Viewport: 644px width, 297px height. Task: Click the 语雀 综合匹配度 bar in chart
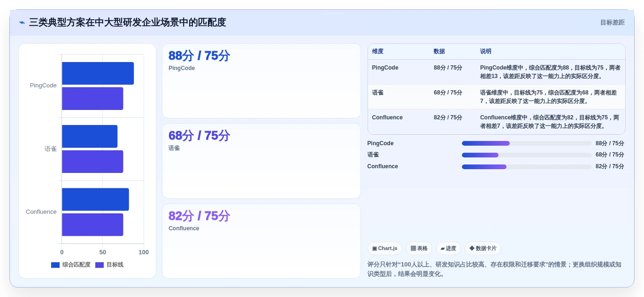point(90,136)
